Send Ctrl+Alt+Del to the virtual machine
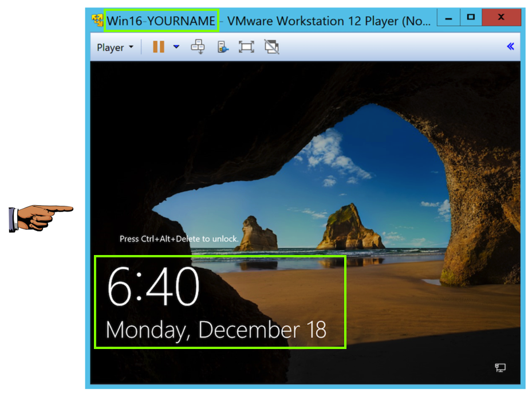The width and height of the screenshot is (532, 396). coord(199,47)
